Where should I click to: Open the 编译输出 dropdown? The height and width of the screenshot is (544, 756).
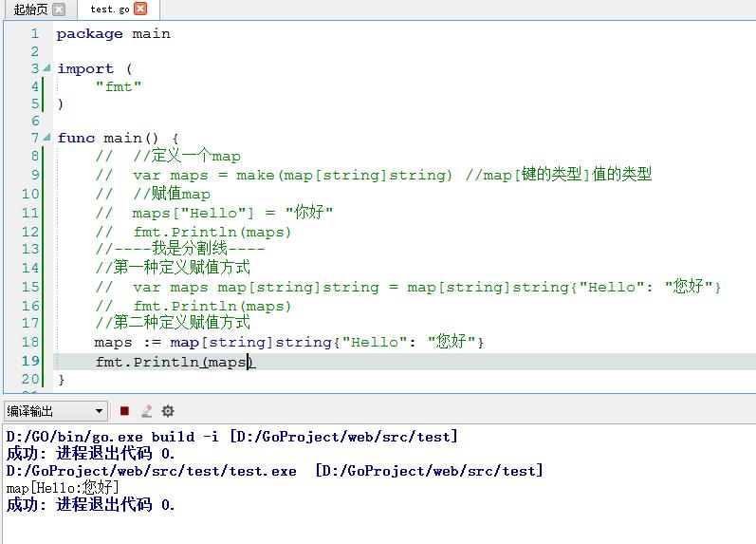(55, 411)
